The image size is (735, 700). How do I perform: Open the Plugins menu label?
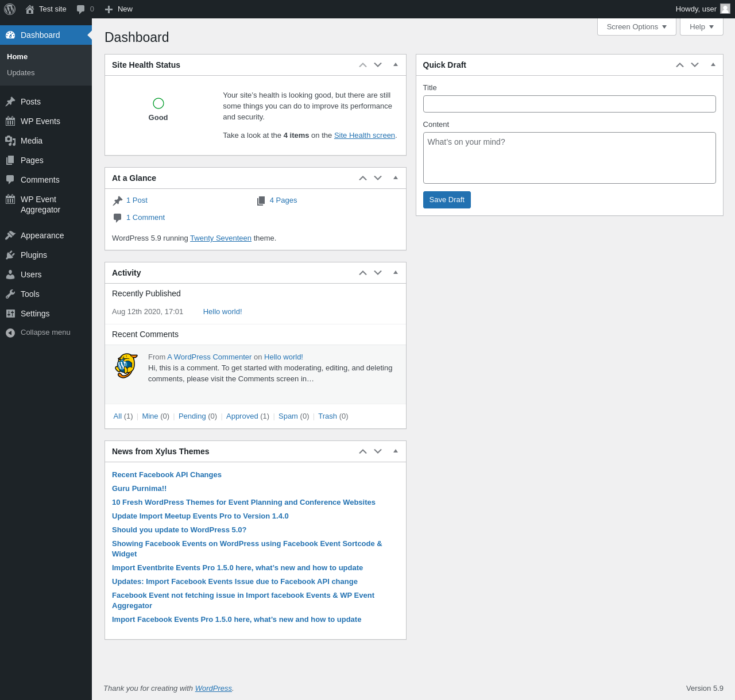tap(34, 255)
